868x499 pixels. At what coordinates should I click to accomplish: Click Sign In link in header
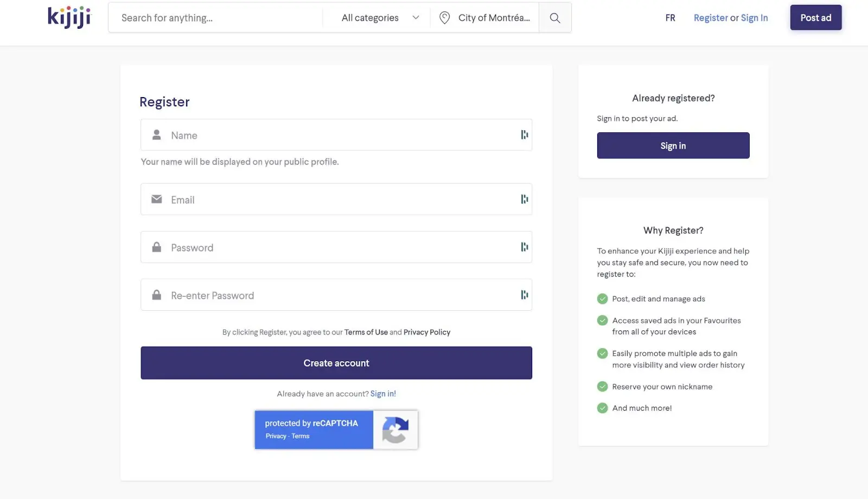(x=755, y=18)
